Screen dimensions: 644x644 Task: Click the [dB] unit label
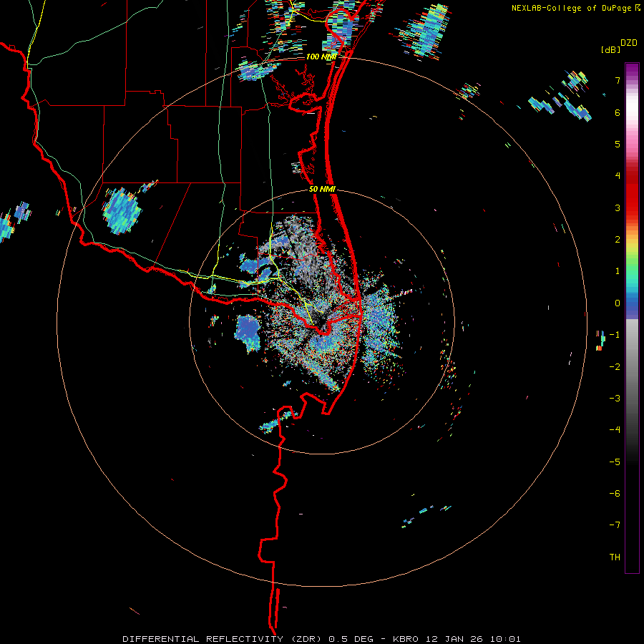pyautogui.click(x=611, y=49)
